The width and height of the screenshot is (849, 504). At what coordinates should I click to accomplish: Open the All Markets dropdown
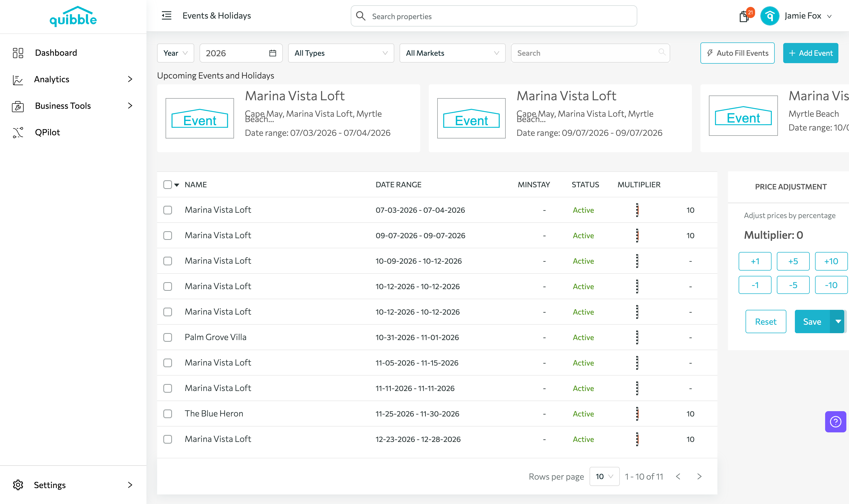[x=452, y=53]
